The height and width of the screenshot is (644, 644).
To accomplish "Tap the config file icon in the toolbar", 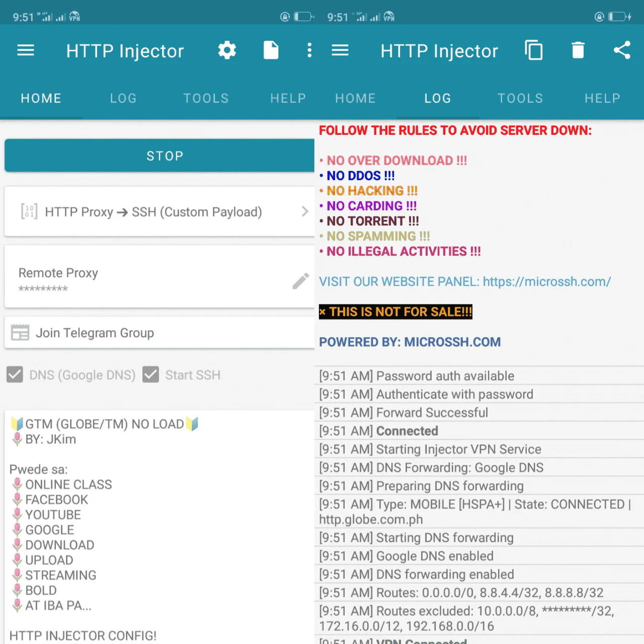I will (271, 50).
